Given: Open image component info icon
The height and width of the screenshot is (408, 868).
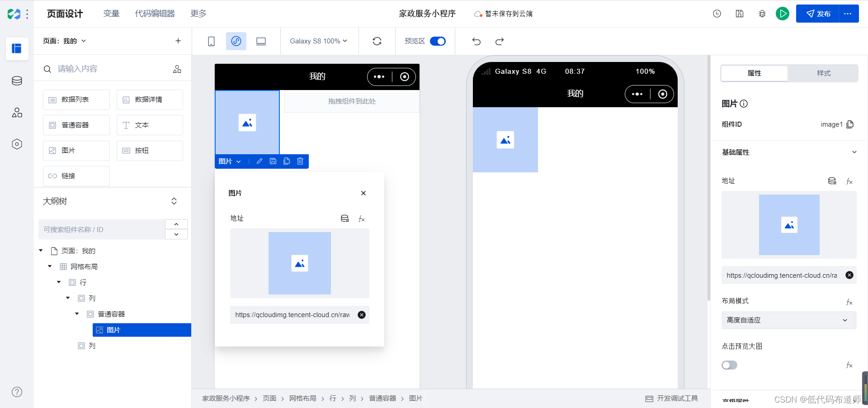Looking at the screenshot, I should tap(744, 104).
